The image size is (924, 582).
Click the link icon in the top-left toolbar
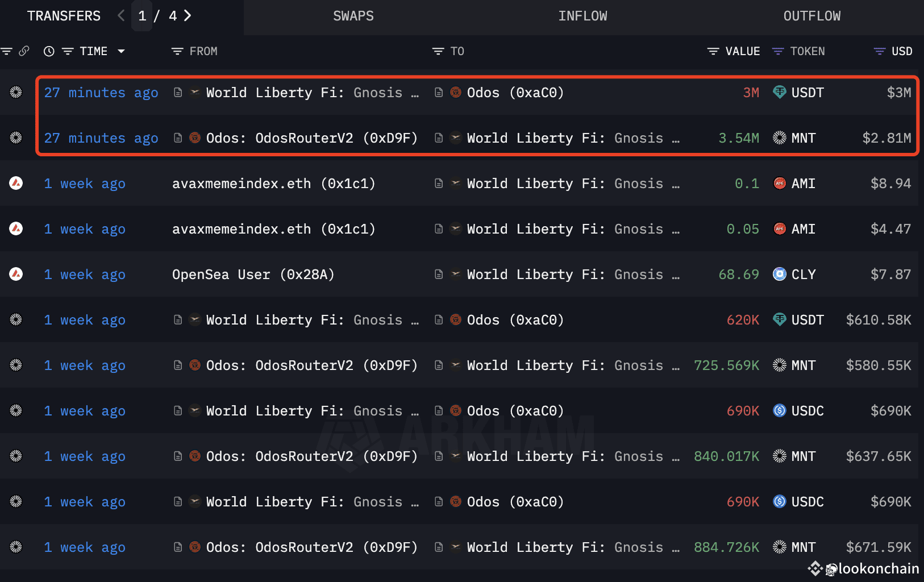pyautogui.click(x=25, y=51)
